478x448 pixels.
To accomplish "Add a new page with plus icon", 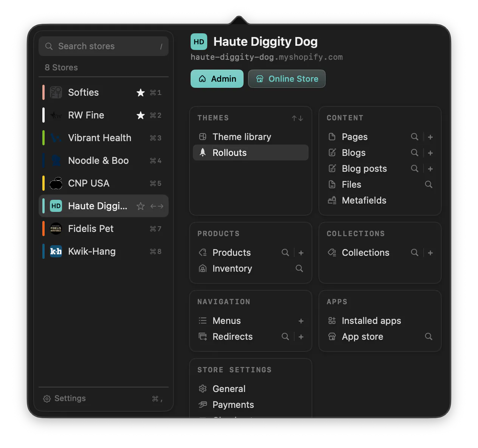I will 430,137.
